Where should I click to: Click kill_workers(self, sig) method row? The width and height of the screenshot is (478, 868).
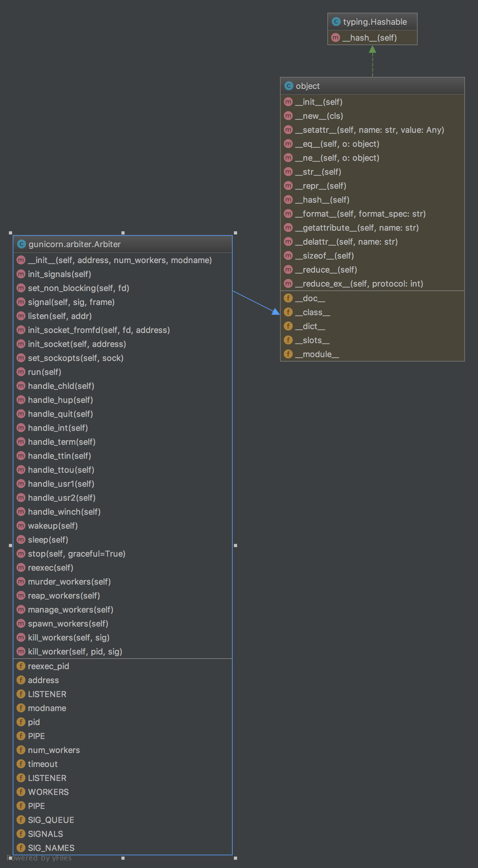pos(123,638)
